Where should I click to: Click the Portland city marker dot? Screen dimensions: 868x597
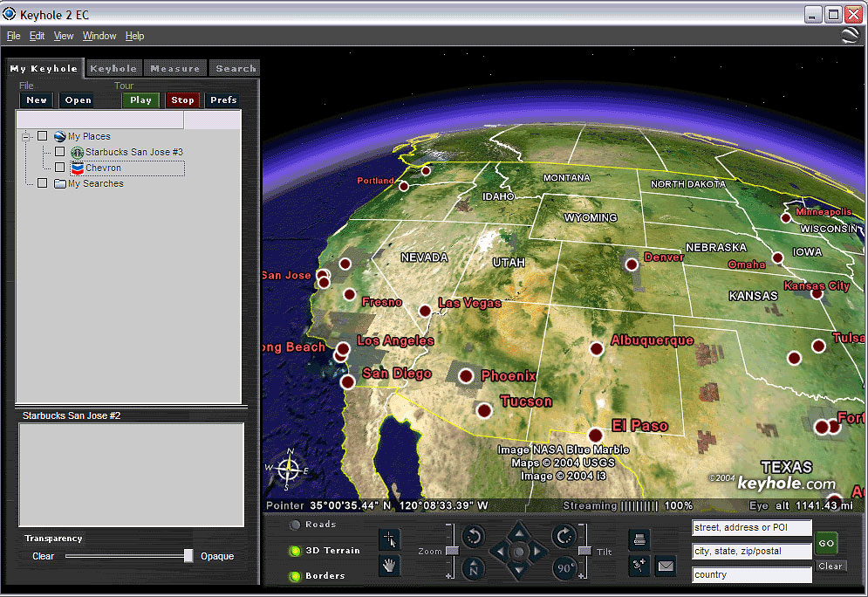[x=404, y=186]
